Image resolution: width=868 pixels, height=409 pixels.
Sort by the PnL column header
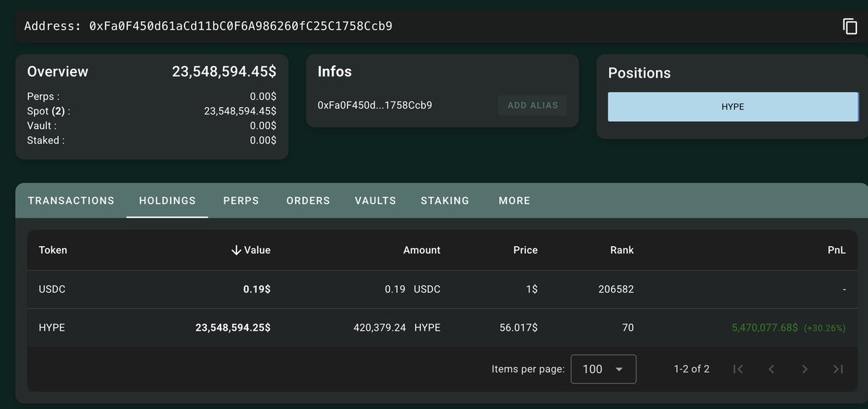(x=836, y=250)
